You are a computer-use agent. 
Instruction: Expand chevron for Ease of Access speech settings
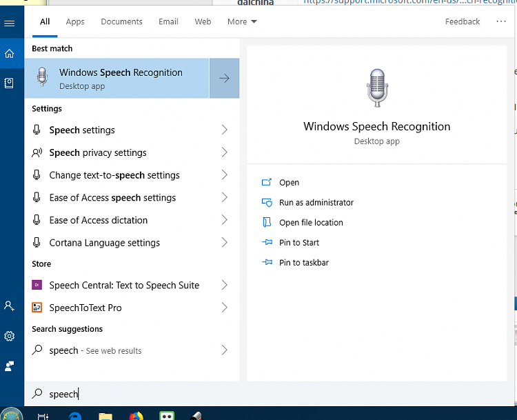225,197
